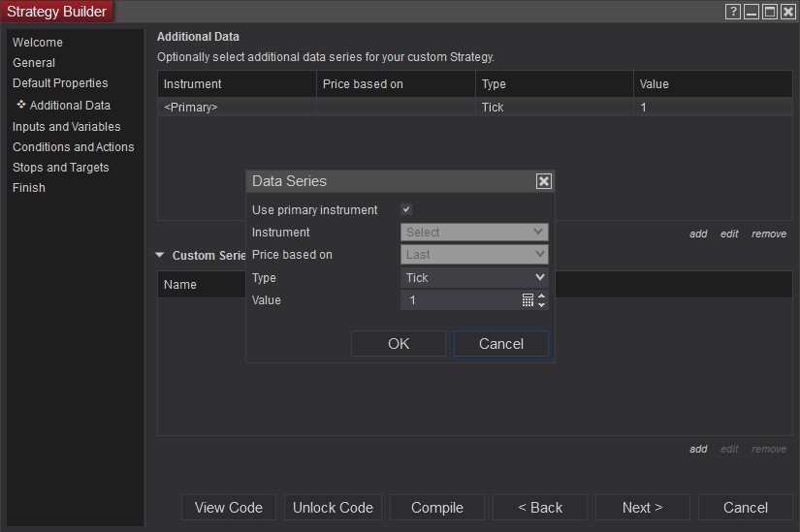800x532 pixels.
Task: Open the calculator icon in Value field
Action: click(528, 300)
